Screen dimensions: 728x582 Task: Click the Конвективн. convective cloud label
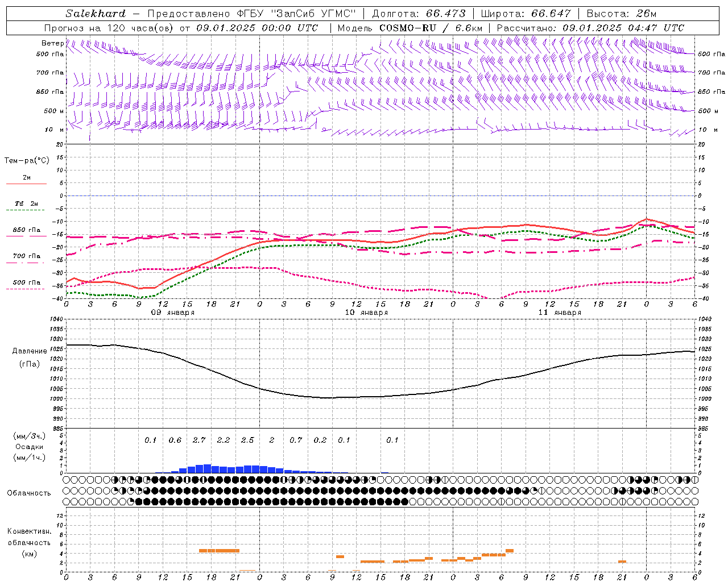(x=29, y=531)
